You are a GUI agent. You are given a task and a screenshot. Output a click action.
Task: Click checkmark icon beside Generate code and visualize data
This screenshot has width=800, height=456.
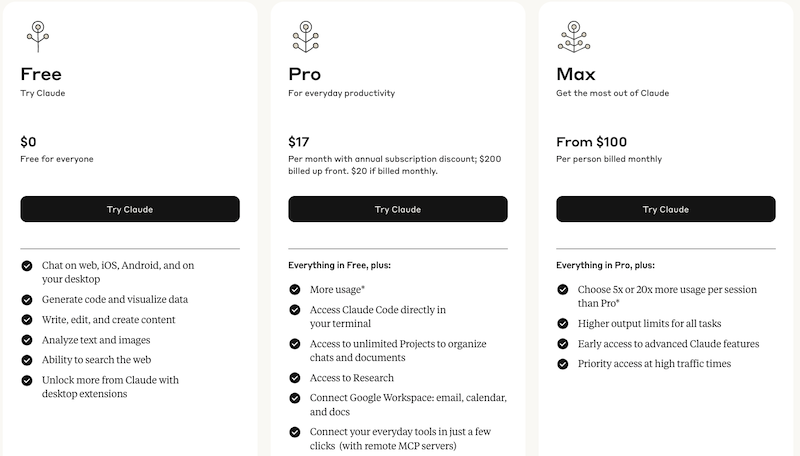point(27,300)
